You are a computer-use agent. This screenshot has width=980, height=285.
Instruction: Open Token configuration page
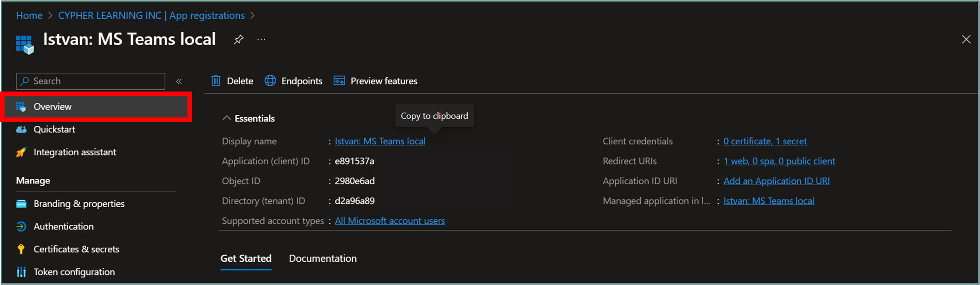point(74,272)
